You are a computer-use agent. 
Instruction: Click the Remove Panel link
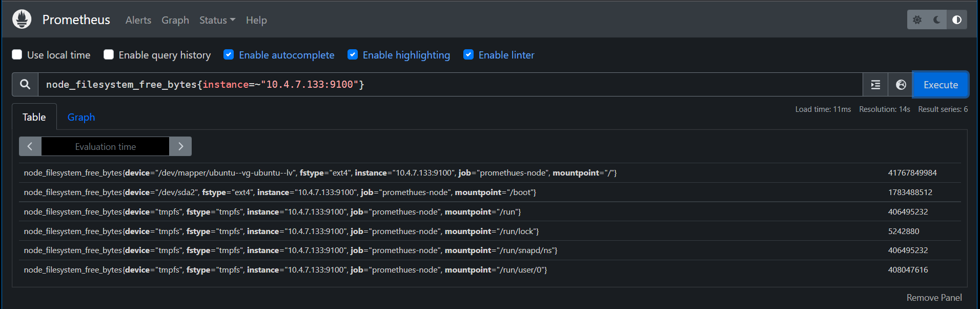pos(934,298)
